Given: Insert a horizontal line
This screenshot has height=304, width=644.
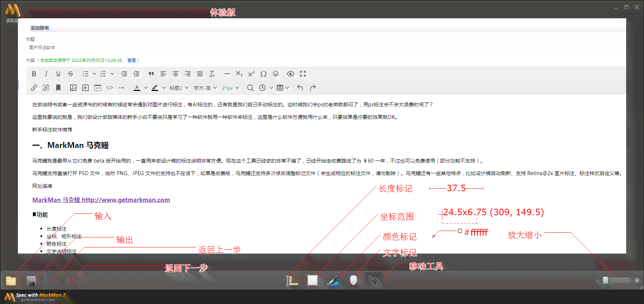Looking at the screenshot, I should point(227,74).
